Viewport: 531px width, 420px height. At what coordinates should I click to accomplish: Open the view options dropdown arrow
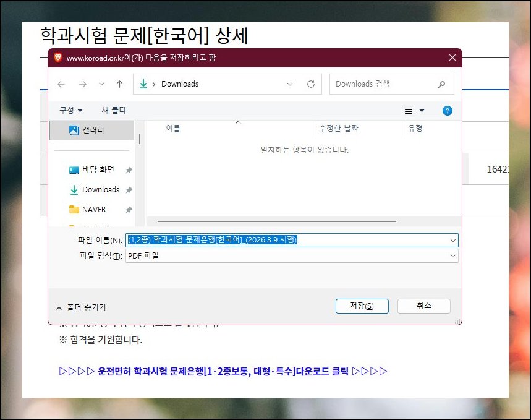coord(422,111)
